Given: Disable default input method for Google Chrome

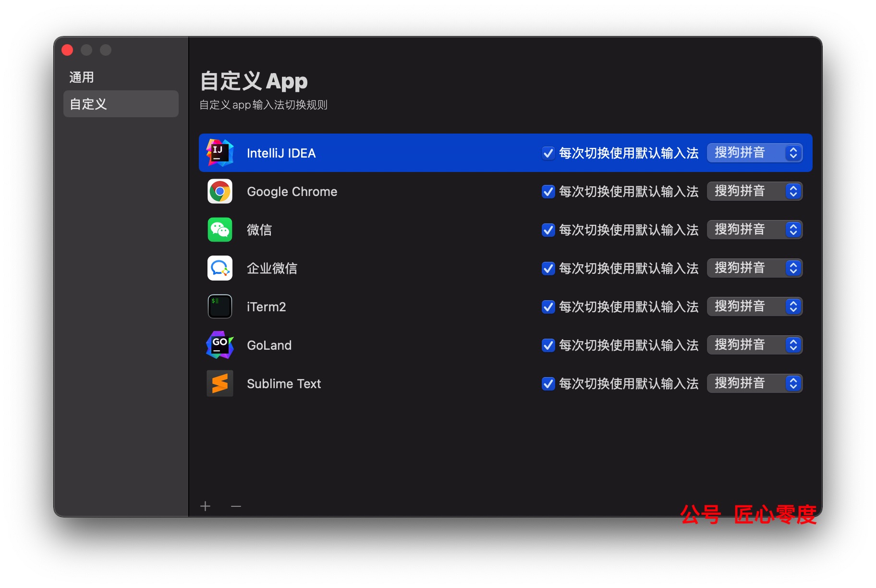Looking at the screenshot, I should (x=548, y=192).
